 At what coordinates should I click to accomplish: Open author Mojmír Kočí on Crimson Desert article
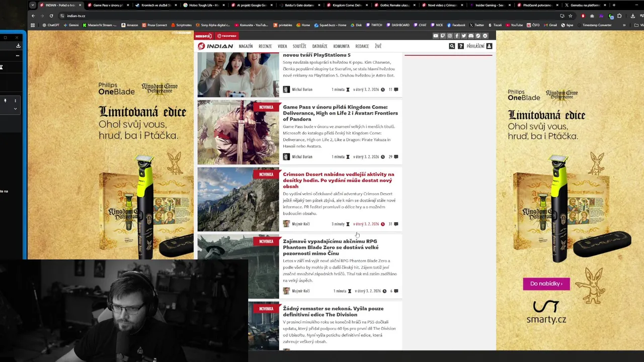pos(301,224)
